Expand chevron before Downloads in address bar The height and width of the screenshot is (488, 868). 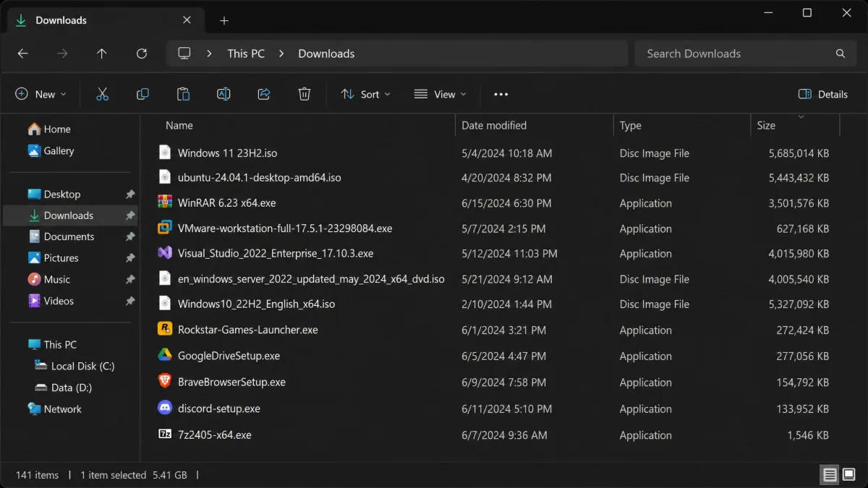coord(281,53)
